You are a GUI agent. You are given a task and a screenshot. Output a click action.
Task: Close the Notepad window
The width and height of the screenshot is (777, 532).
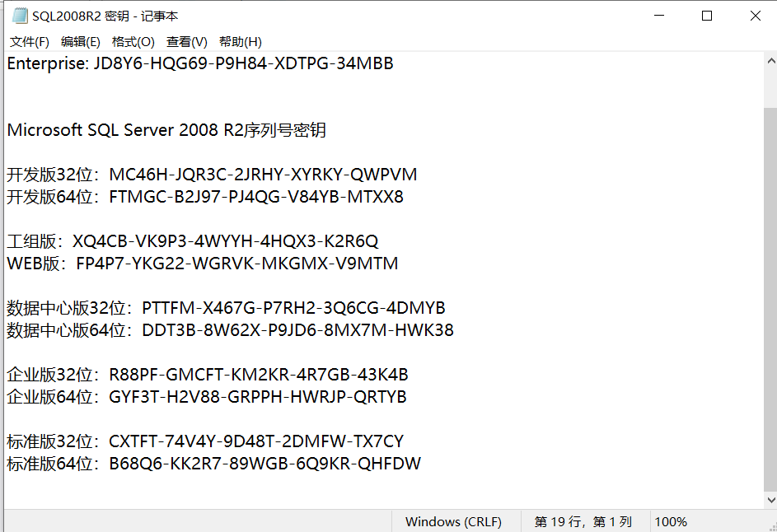coord(756,16)
